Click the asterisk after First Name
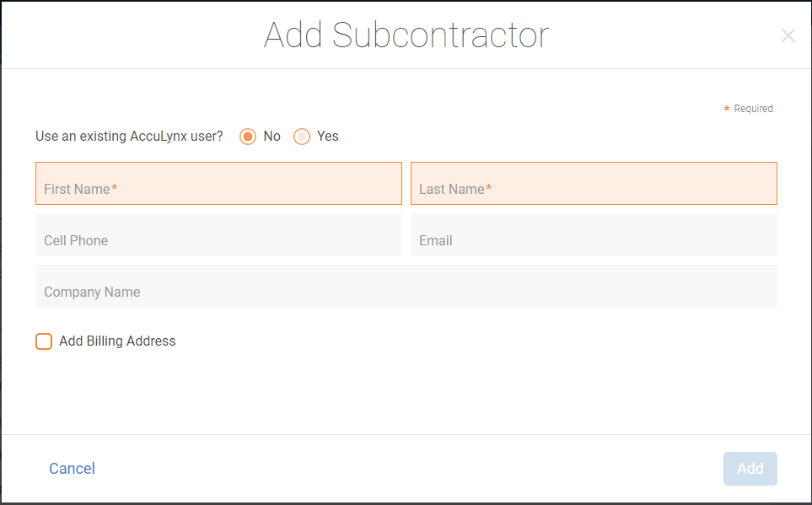This screenshot has width=812, height=505. tap(115, 187)
